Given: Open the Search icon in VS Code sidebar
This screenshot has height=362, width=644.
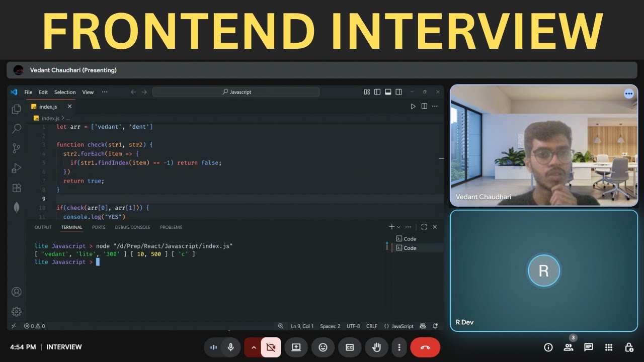Looking at the screenshot, I should click(x=16, y=128).
